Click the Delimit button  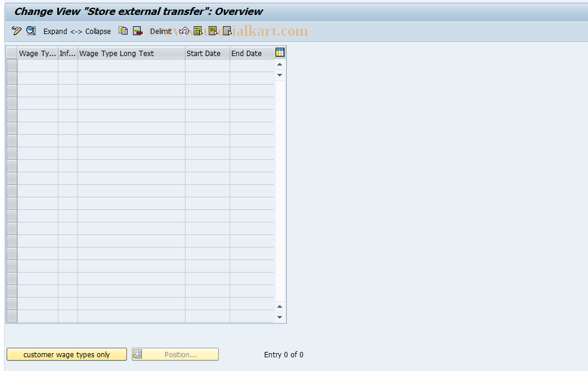pos(161,32)
